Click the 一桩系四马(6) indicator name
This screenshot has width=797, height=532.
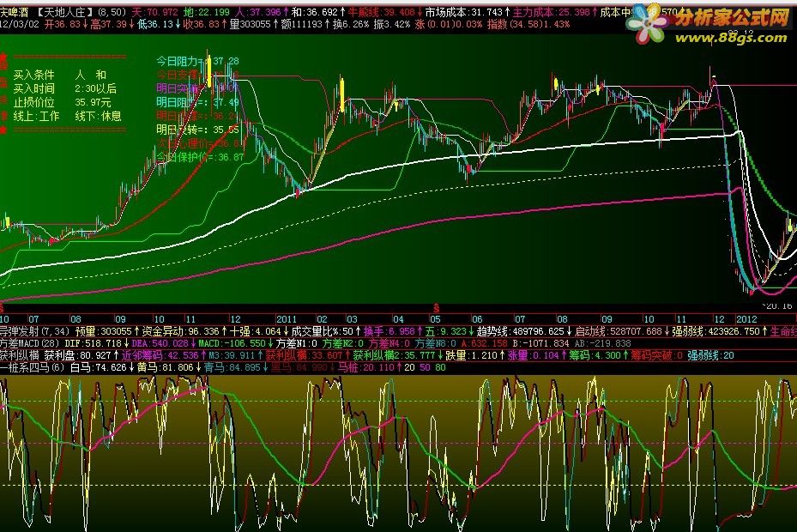33,368
